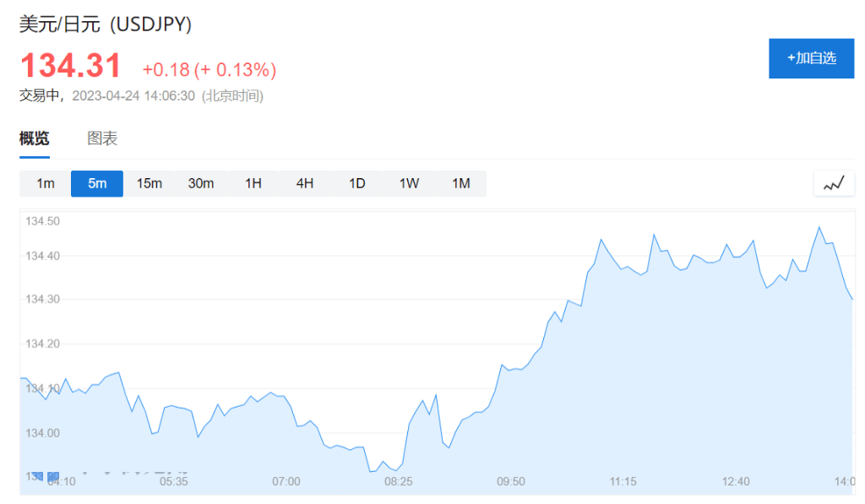Click the 134.20 y-axis label
Screen dimensions: 865x504
pyautogui.click(x=42, y=344)
